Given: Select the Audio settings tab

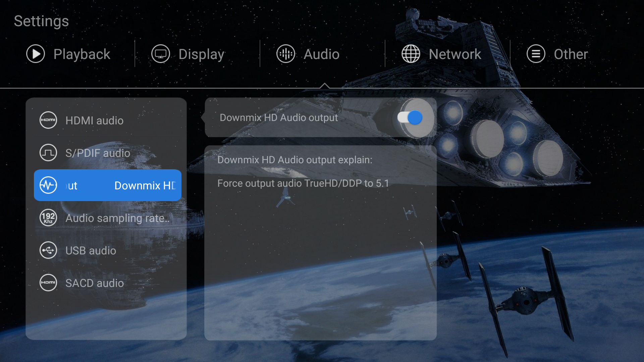Looking at the screenshot, I should point(308,54).
